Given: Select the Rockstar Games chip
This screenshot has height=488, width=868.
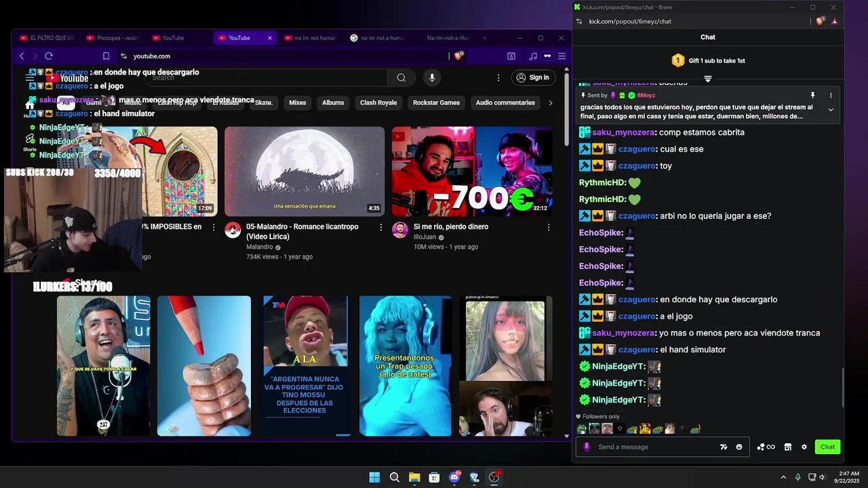Looking at the screenshot, I should click(436, 103).
